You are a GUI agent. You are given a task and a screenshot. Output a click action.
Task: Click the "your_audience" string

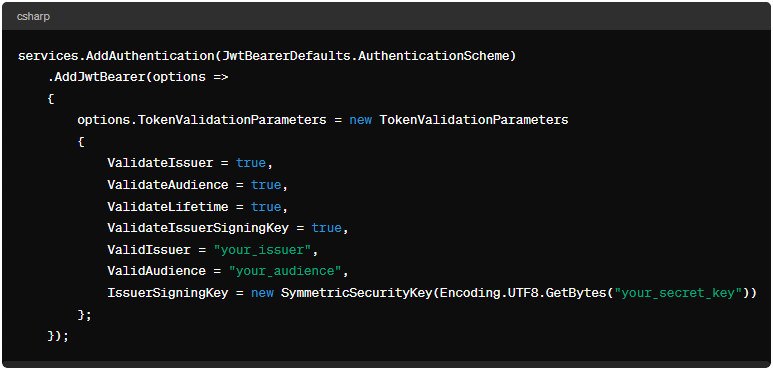point(284,271)
